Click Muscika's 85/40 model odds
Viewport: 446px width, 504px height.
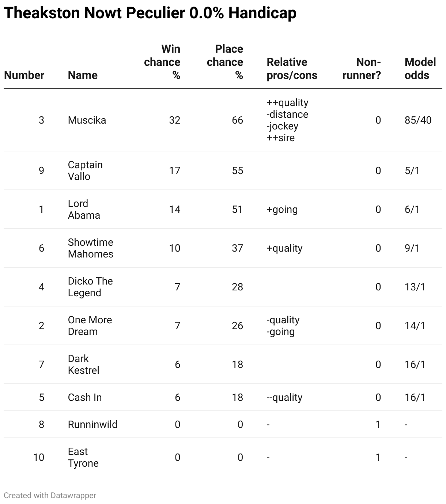[x=418, y=120]
